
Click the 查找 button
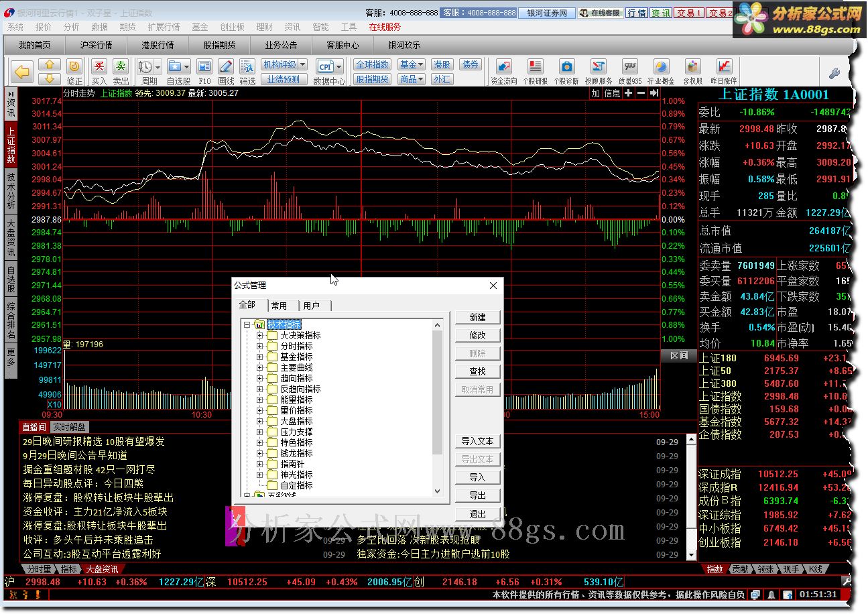(478, 371)
